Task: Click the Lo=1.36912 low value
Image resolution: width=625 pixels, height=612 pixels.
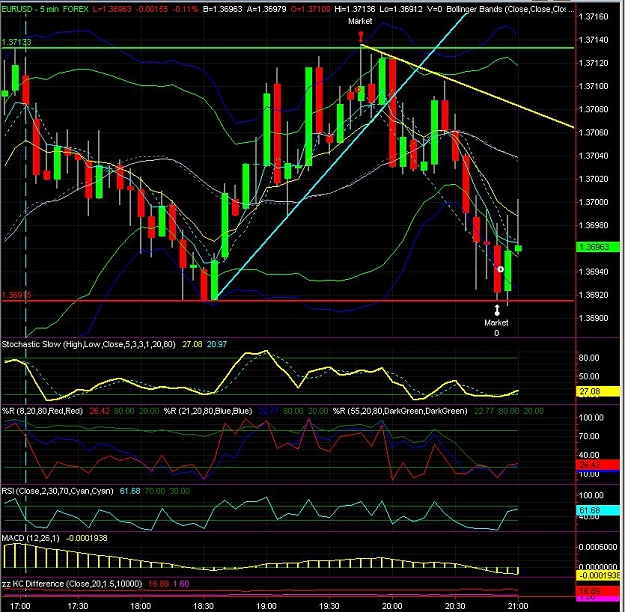Action: click(x=401, y=8)
